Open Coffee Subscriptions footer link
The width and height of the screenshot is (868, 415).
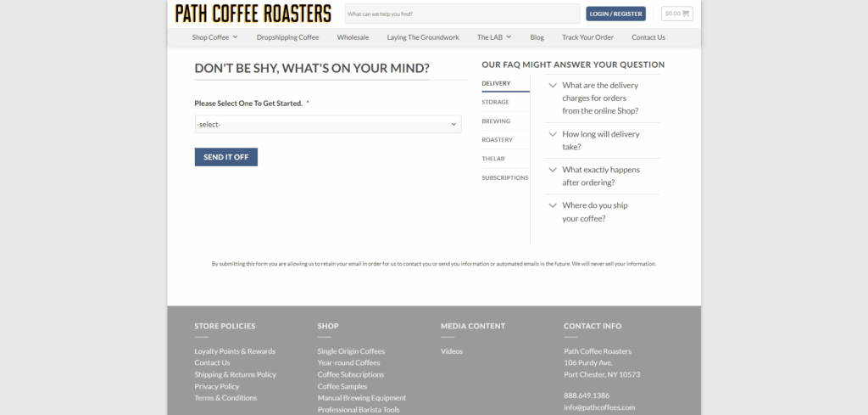coord(350,374)
